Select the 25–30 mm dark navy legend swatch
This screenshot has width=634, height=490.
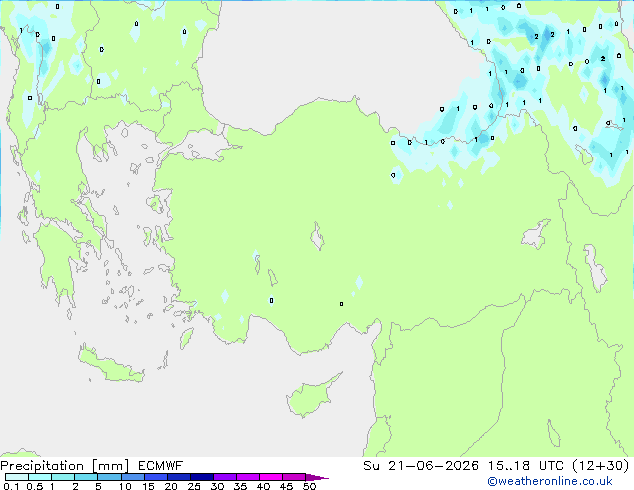[202, 477]
